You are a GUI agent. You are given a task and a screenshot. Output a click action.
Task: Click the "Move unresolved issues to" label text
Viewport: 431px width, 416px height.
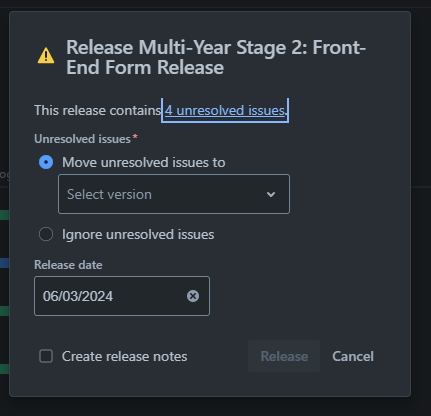click(144, 162)
